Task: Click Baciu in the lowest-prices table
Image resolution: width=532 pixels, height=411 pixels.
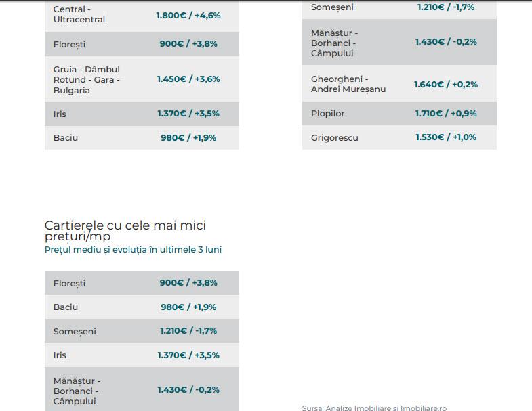Action: [x=66, y=307]
